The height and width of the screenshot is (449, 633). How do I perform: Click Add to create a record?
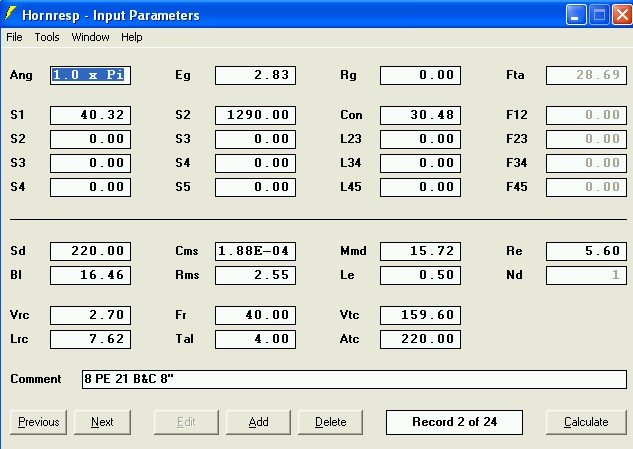(258, 422)
